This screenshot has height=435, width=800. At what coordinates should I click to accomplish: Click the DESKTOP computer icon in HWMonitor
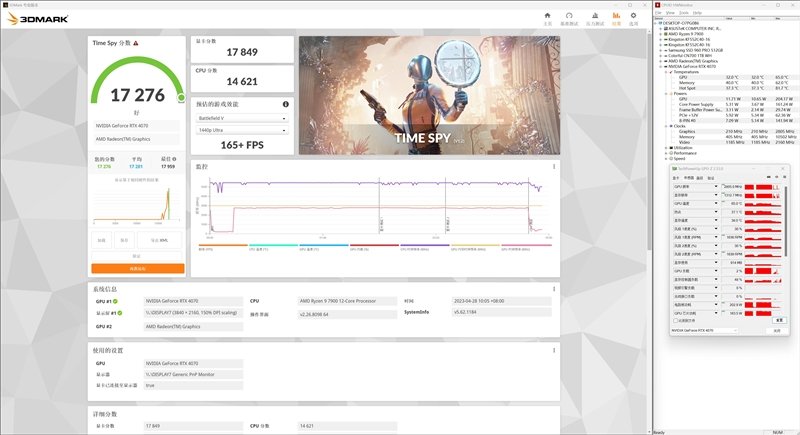[x=661, y=23]
